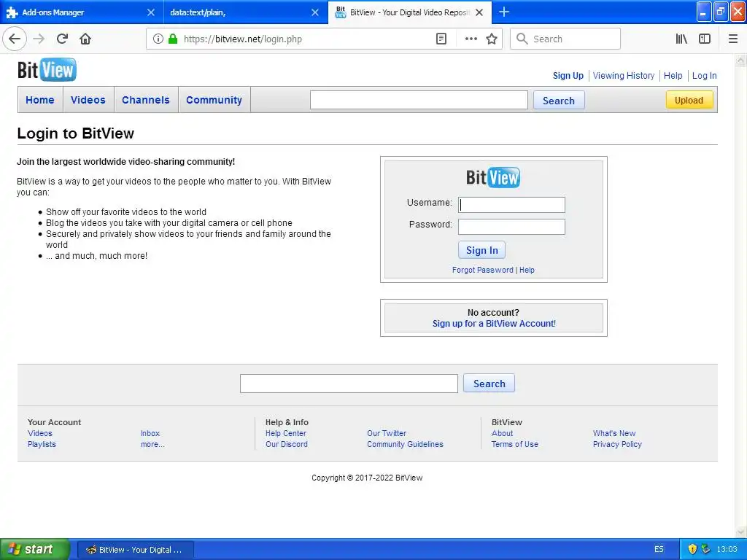747x560 pixels.
Task: Click Search button in navigation bar
Action: pyautogui.click(x=558, y=101)
